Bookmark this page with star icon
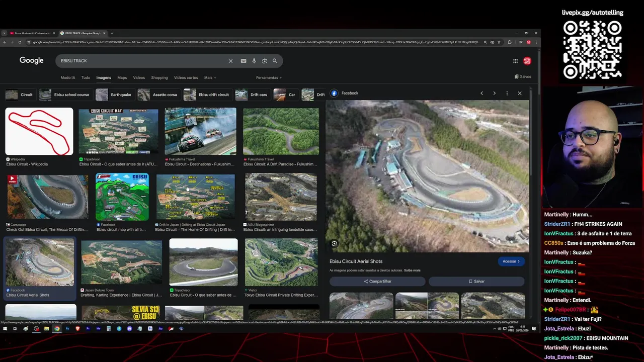 (x=499, y=42)
